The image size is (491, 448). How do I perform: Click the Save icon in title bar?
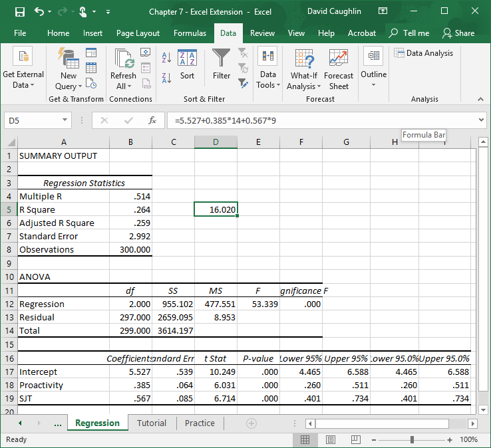coord(19,11)
